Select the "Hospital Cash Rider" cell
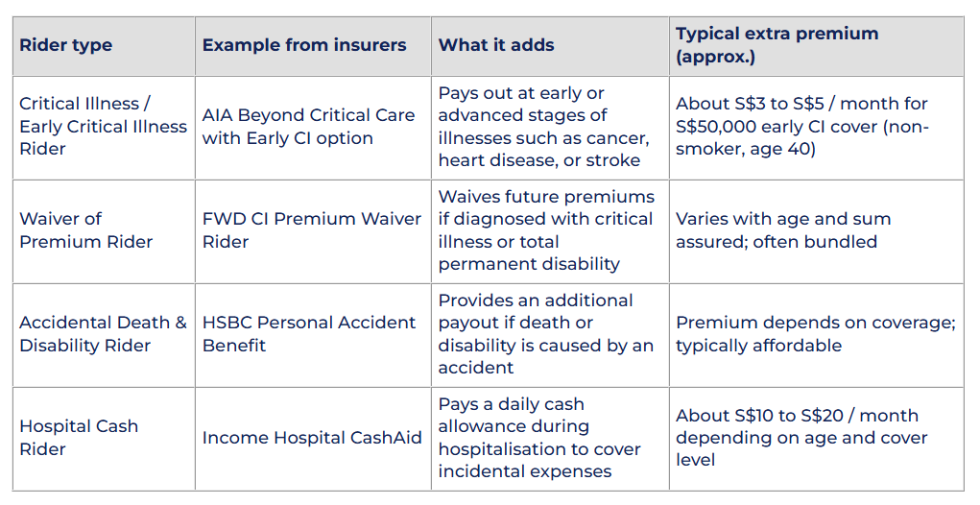This screenshot has width=980, height=505. pyautogui.click(x=79, y=437)
